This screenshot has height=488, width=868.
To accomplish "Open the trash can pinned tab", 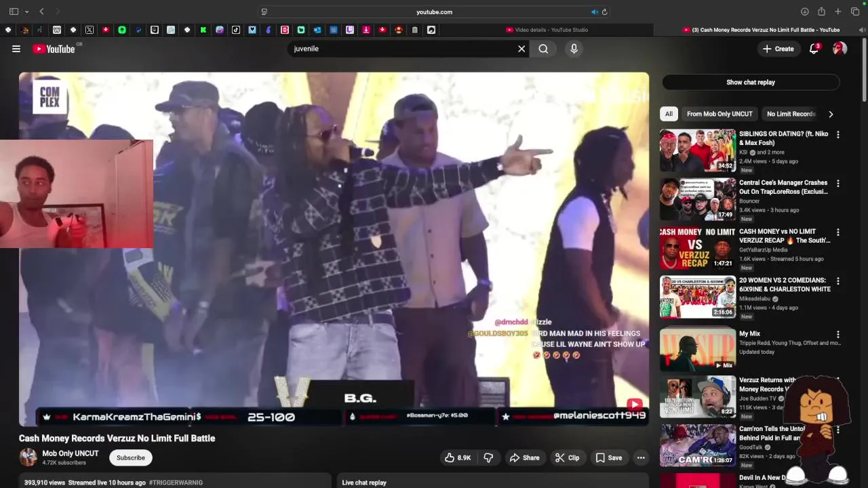I will [x=415, y=30].
